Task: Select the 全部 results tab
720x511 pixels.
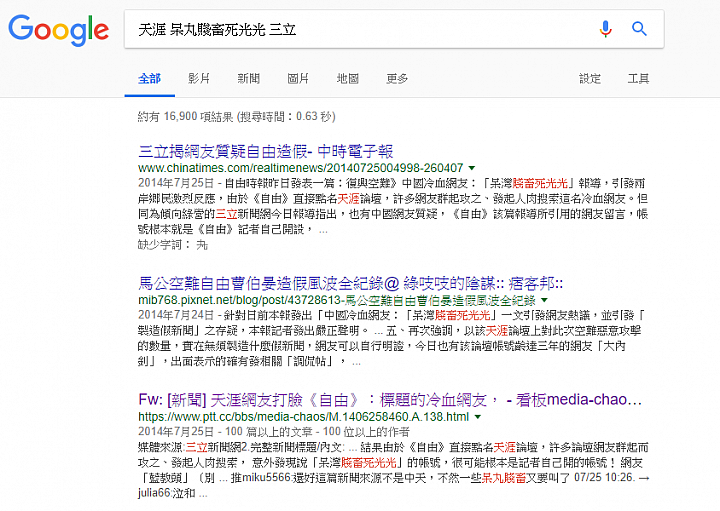Action: tap(149, 79)
